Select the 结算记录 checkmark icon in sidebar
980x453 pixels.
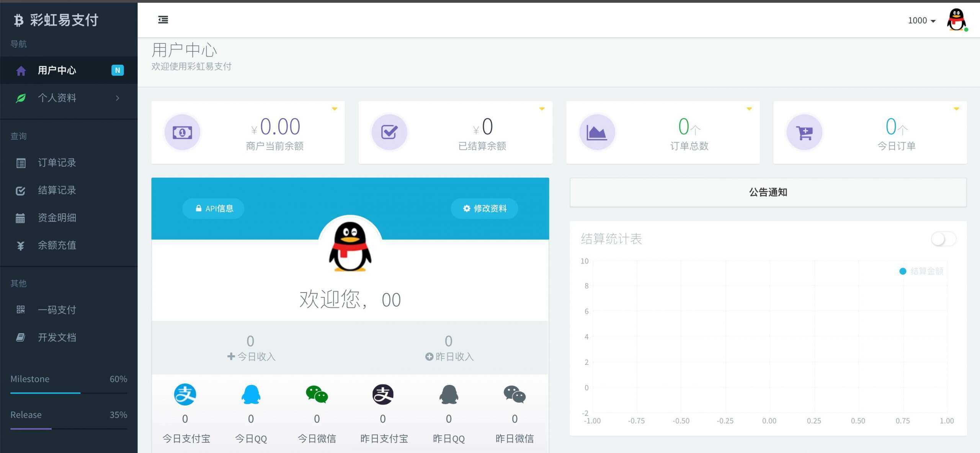point(21,190)
